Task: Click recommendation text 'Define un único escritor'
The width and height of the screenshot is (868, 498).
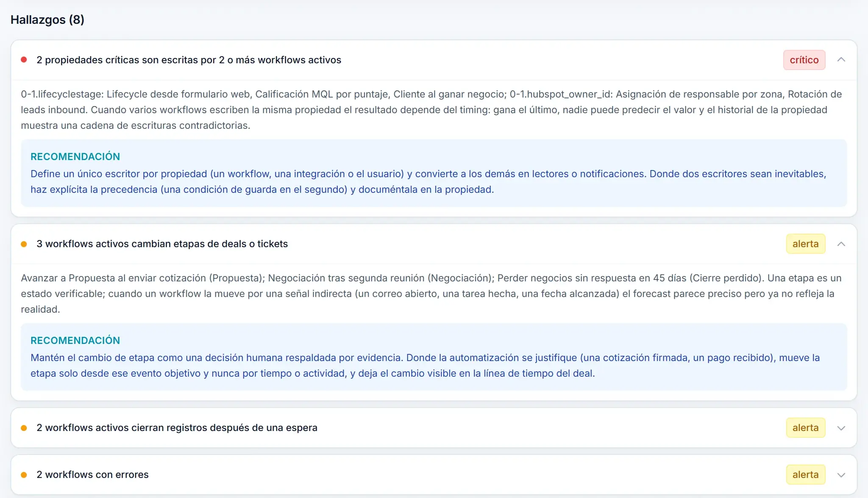Action: coord(428,182)
